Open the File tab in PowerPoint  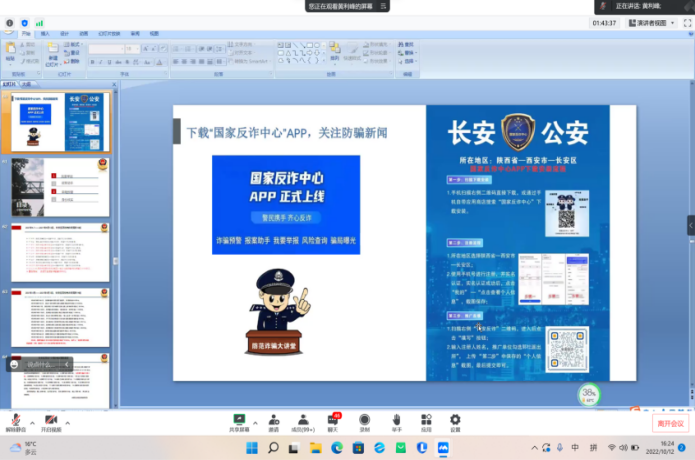(25, 33)
